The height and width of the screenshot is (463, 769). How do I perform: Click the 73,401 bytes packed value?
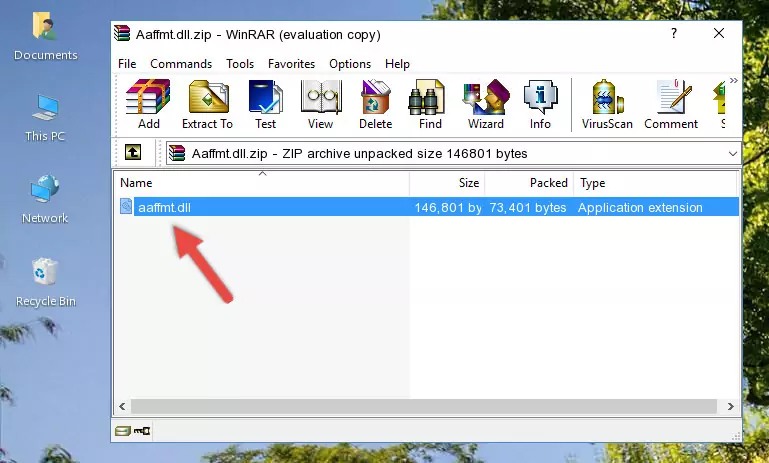tap(528, 207)
